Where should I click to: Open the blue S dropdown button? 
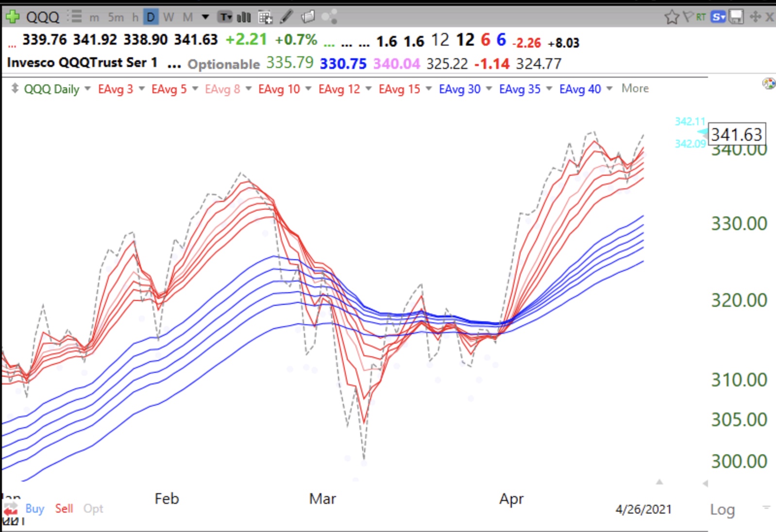tap(718, 17)
